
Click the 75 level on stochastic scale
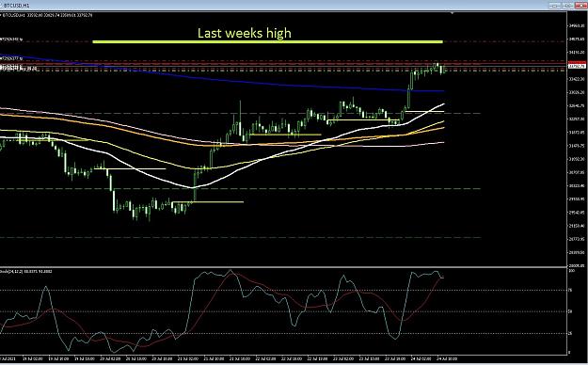coord(571,290)
